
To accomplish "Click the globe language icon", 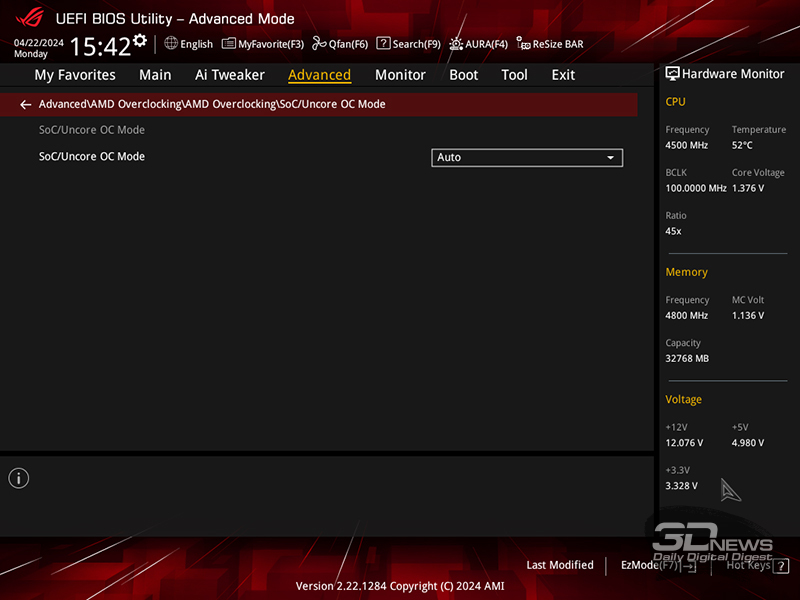I will (x=171, y=43).
